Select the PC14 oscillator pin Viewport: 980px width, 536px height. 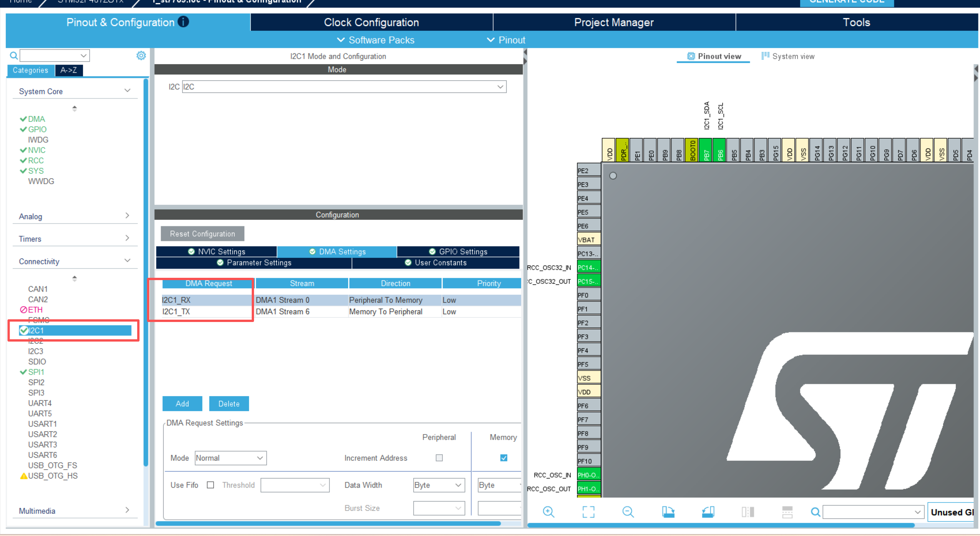pyautogui.click(x=589, y=267)
